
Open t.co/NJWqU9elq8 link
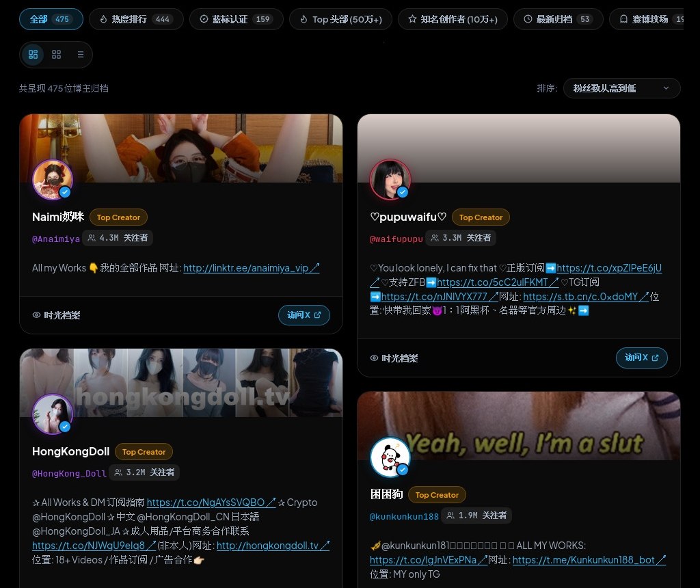94,546
